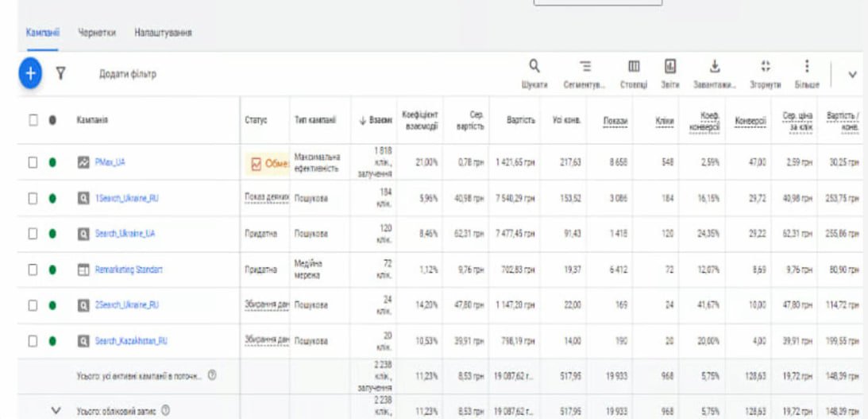
Task: Open the 1Search_Ukraine_RU campaign link
Action: click(127, 198)
